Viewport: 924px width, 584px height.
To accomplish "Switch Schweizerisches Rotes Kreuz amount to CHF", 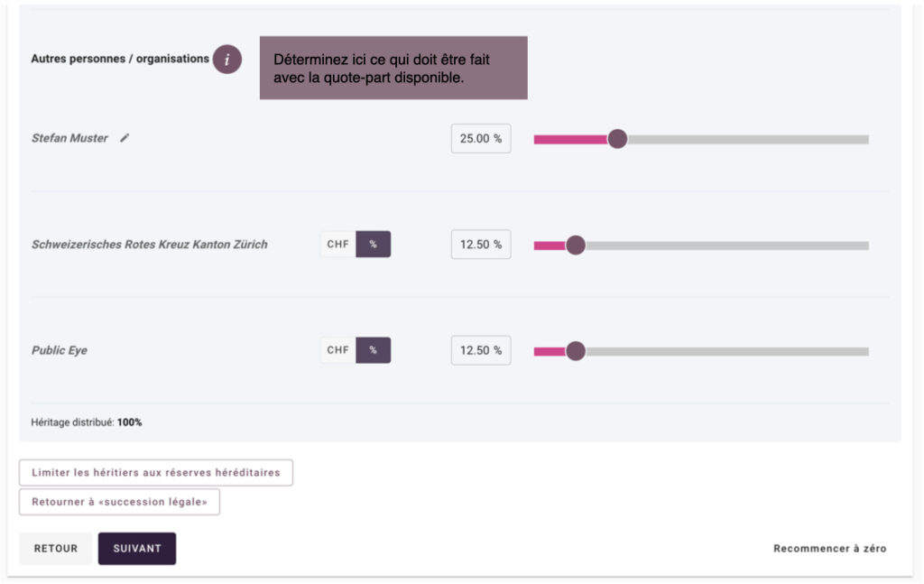I will pyautogui.click(x=337, y=245).
